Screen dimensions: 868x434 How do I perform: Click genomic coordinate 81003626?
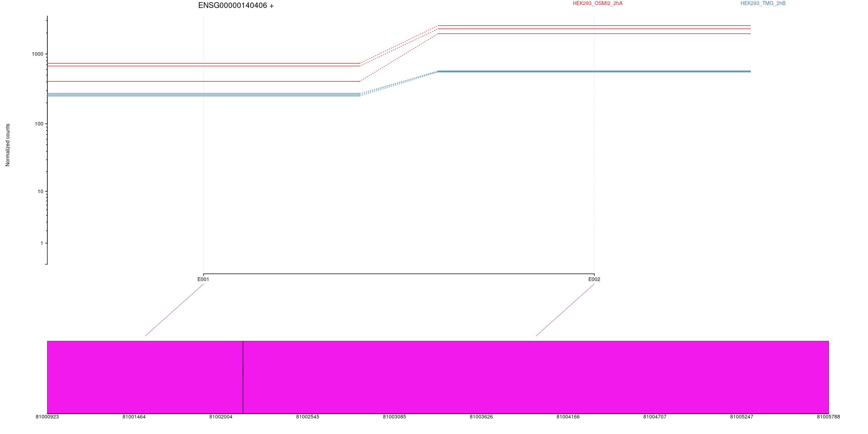pyautogui.click(x=481, y=417)
